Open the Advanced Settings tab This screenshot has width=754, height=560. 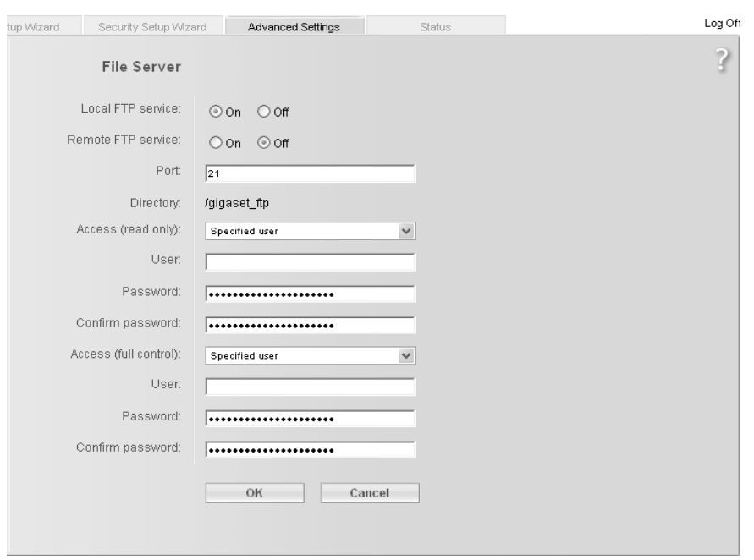click(294, 27)
